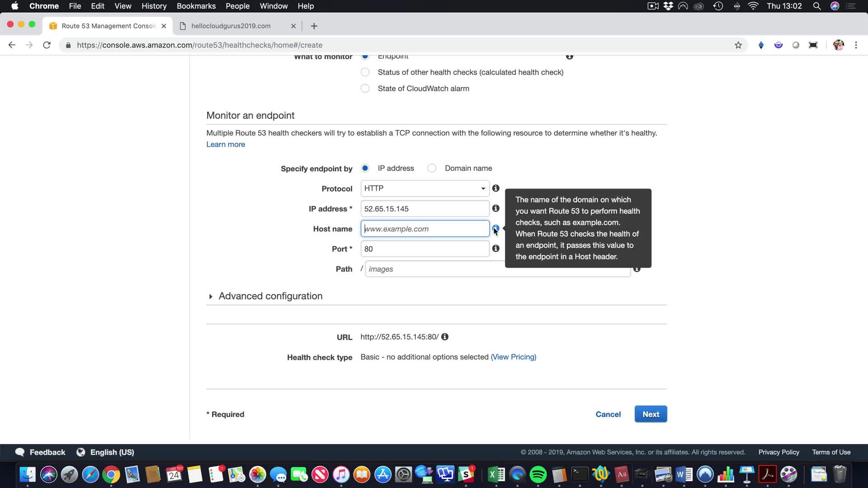Image resolution: width=868 pixels, height=488 pixels.
Task: Click the info icon beside IP address field
Action: point(496,208)
